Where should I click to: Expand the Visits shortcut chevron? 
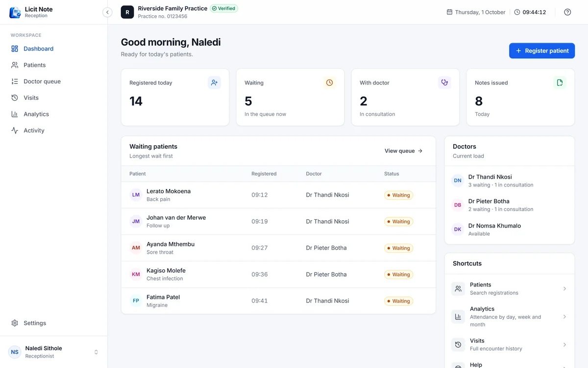[x=564, y=345]
